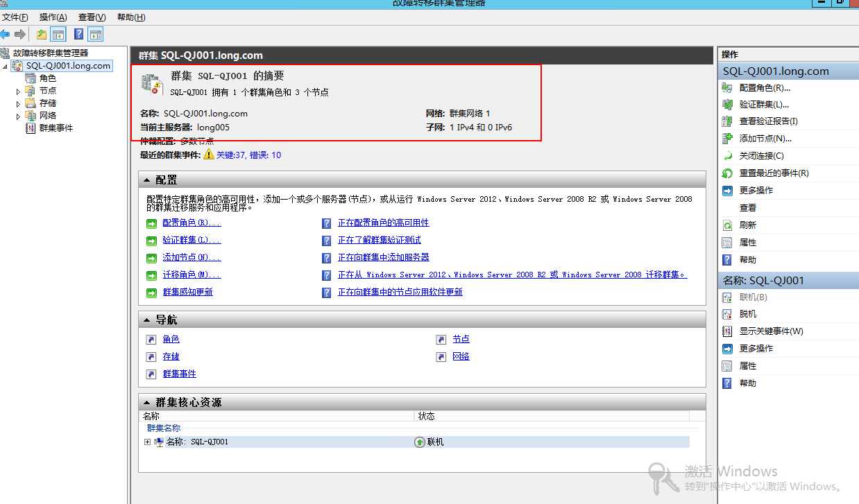Expand the 存储 tree node

click(x=19, y=103)
